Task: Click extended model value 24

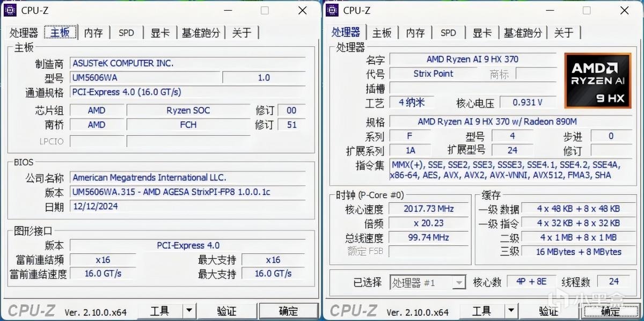Action: [513, 151]
